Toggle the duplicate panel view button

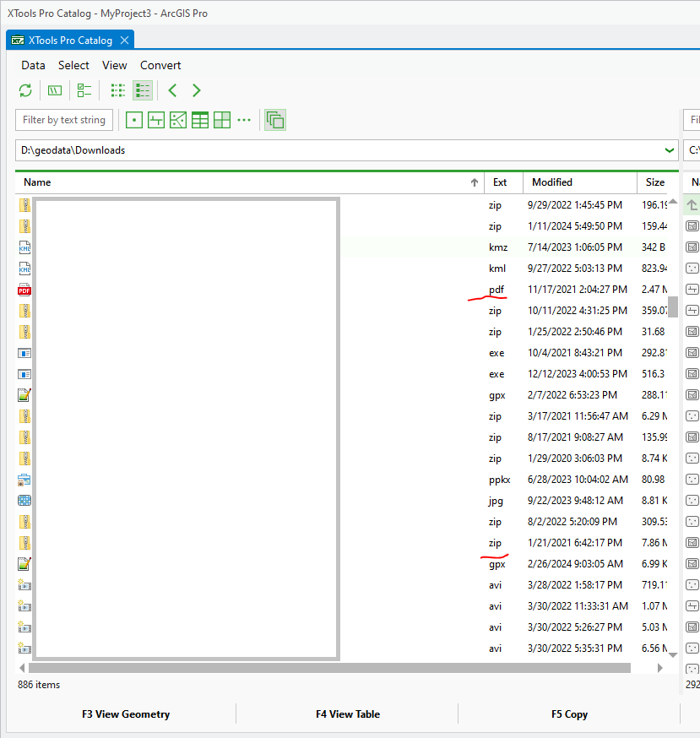point(274,120)
